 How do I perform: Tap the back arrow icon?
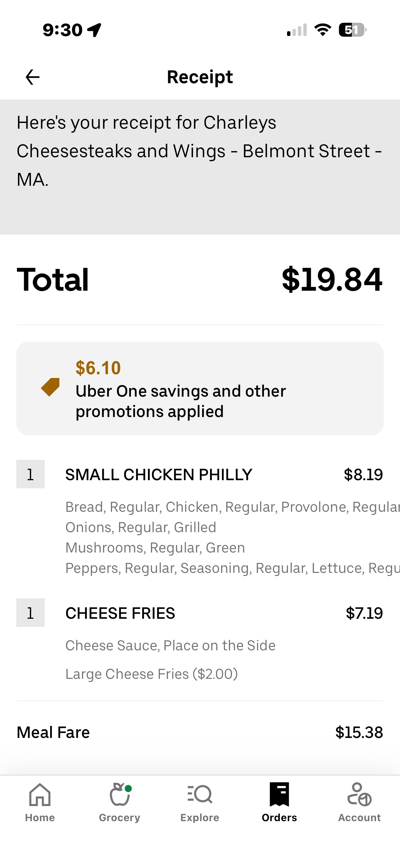[33, 77]
